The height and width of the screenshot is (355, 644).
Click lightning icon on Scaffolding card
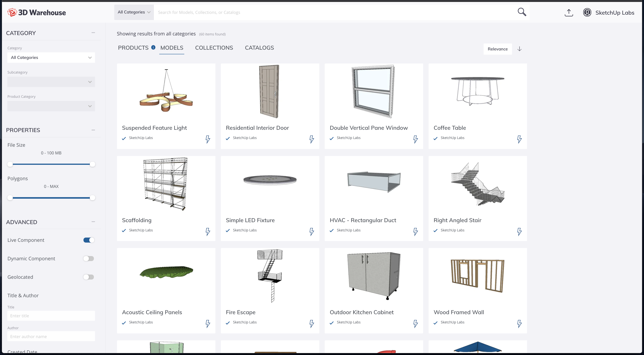[208, 232]
